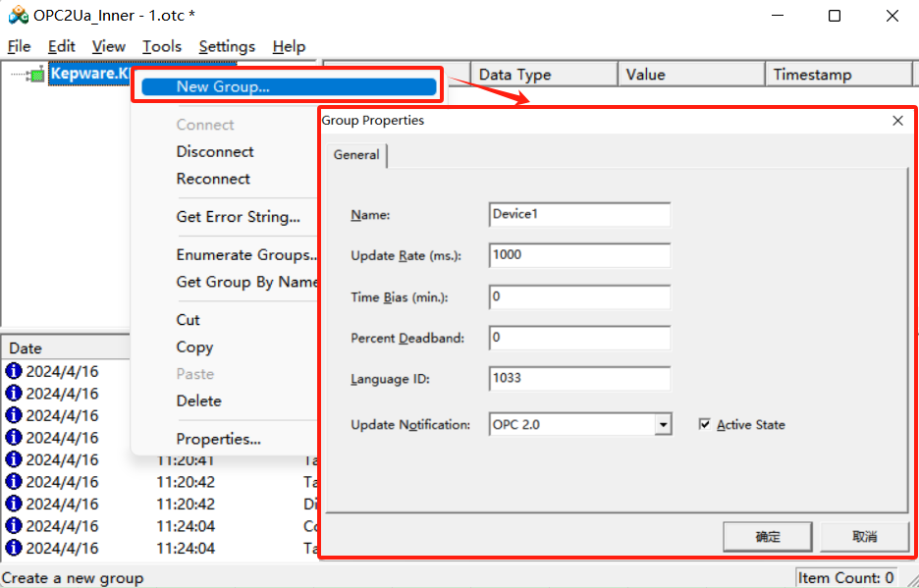Click the info icon on the 11:20:42 'Di' row
919x588 pixels.
tap(14, 504)
